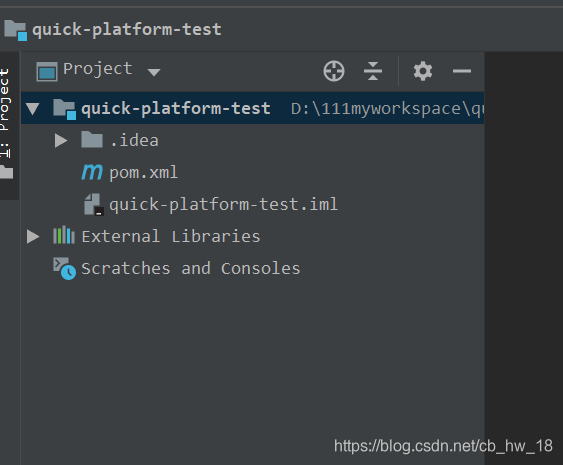Collapse the quick-platform-test root node arrow

33,108
